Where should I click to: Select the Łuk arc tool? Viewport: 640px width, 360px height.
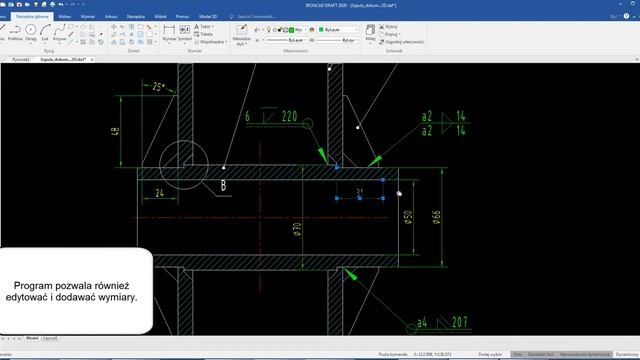[45, 32]
